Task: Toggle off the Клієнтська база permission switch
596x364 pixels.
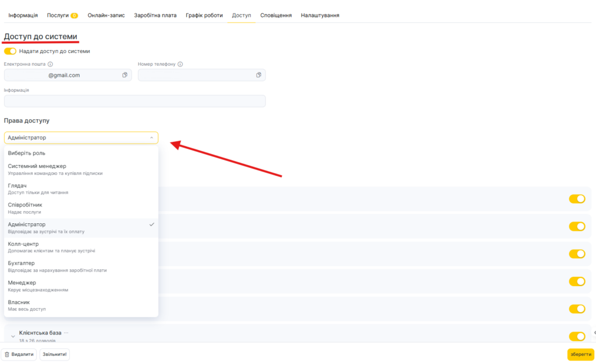Action: click(576, 336)
